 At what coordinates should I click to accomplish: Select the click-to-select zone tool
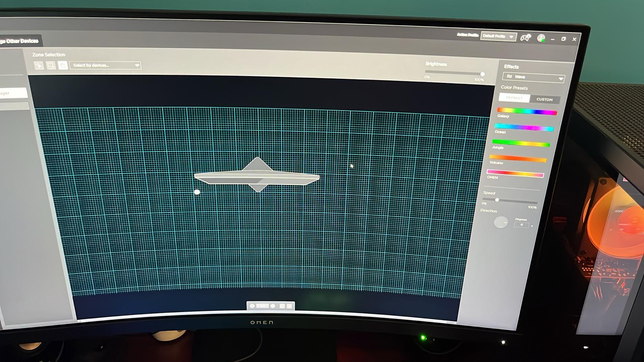click(x=39, y=65)
